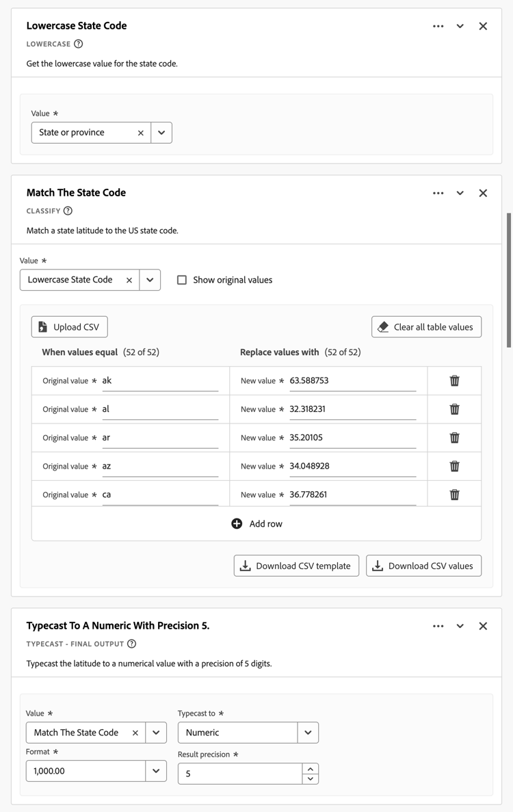
Task: Delete the 'ca' row with trash icon
Action: (x=454, y=495)
